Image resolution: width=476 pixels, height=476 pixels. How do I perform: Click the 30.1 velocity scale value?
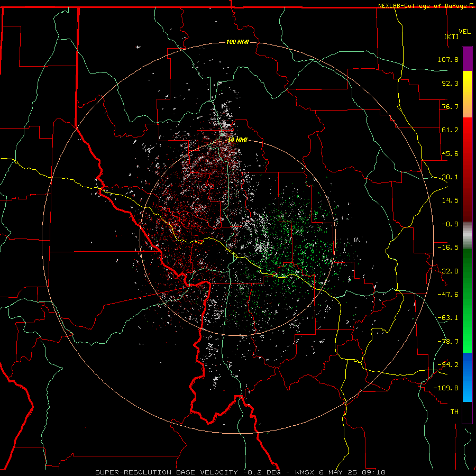click(x=450, y=177)
